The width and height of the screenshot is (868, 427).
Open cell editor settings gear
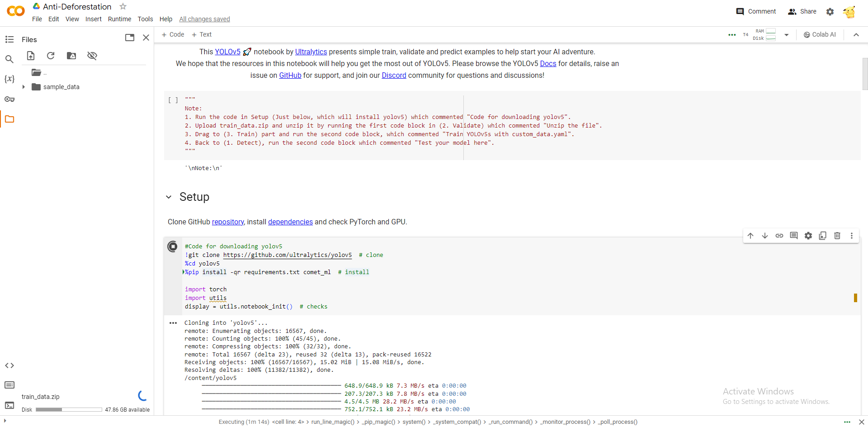808,236
